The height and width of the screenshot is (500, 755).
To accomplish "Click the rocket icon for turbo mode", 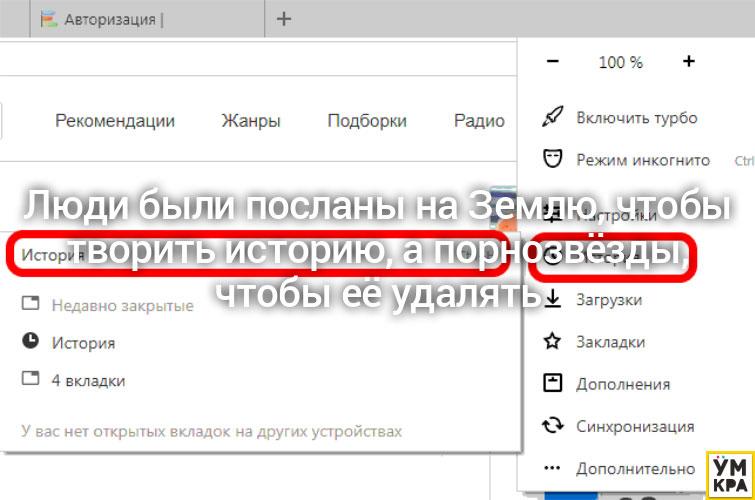I will coord(552,117).
